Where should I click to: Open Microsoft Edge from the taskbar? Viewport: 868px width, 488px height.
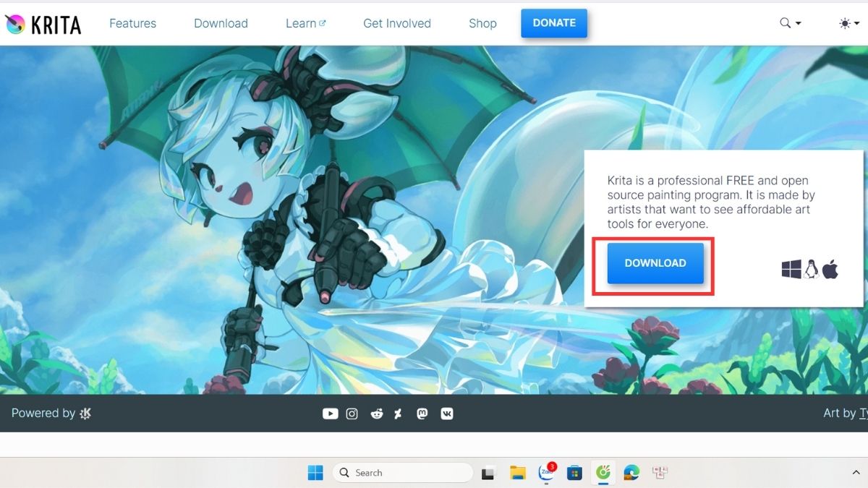click(x=631, y=473)
